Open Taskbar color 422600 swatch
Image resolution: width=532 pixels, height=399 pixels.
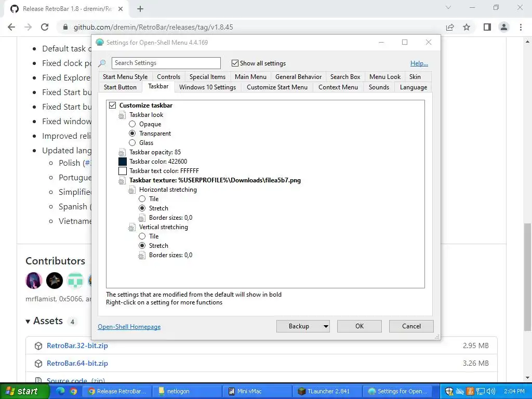click(123, 162)
